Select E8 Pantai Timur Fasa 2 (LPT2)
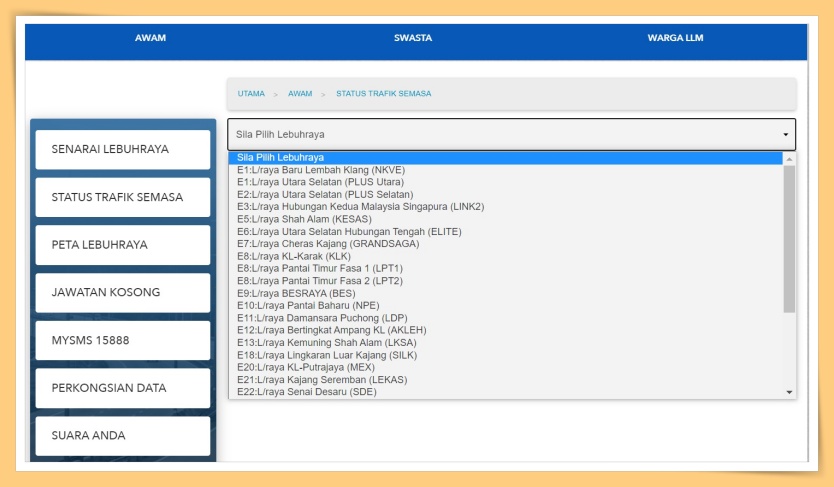Screen dimensions: 834x487 (x=505, y=281)
